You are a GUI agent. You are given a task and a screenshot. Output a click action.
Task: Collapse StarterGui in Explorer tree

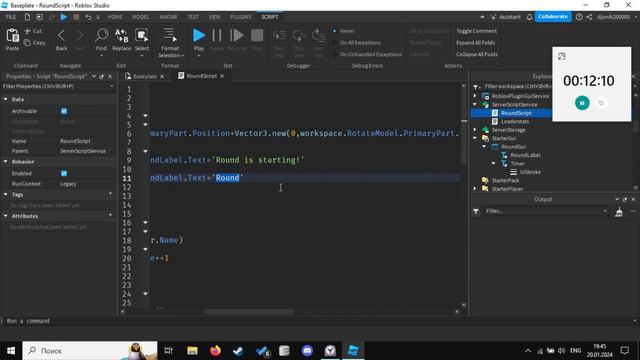(475, 138)
